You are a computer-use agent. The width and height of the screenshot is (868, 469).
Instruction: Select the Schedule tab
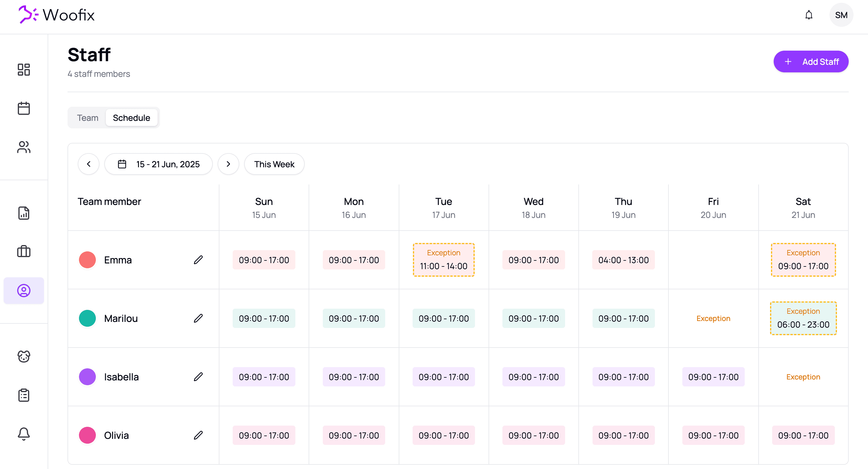[x=131, y=118]
